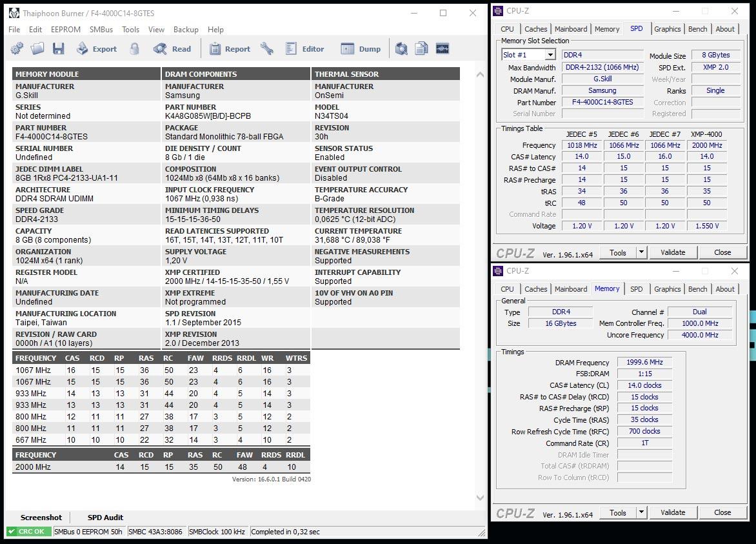
Task: Open the Backup menu
Action: point(186,30)
